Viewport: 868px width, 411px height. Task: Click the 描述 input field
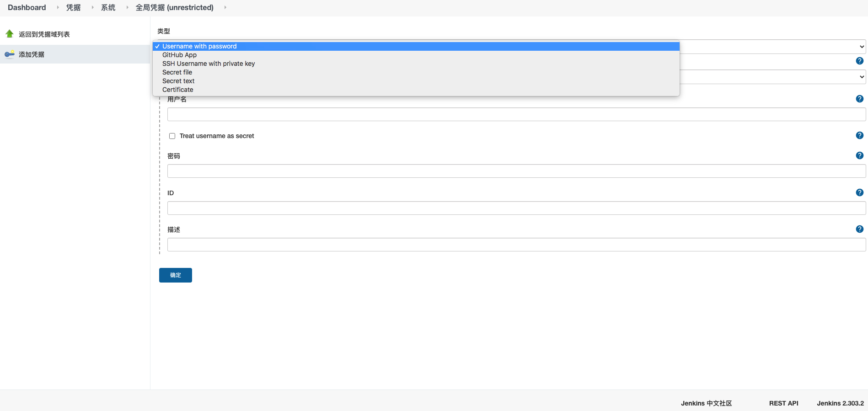click(516, 245)
